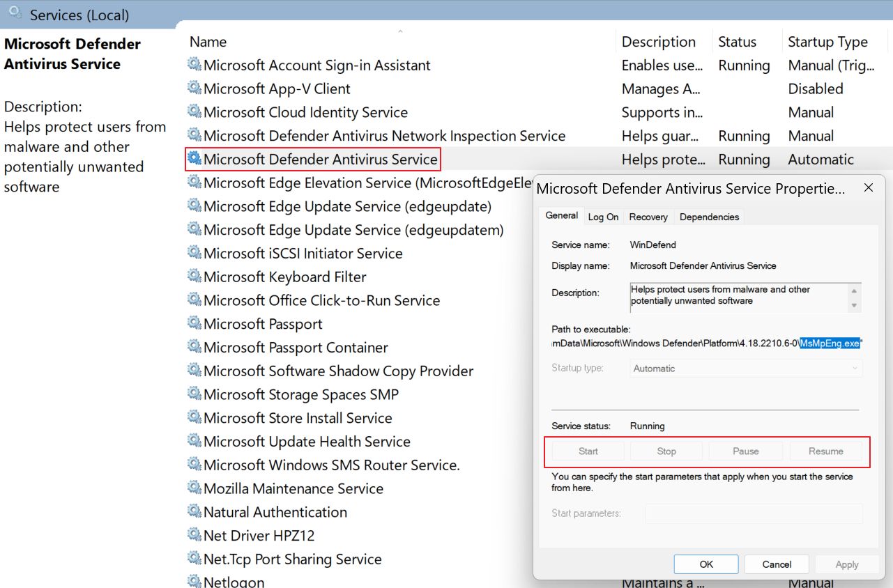Click Manual (Trig... startup type cell
This screenshot has height=588, width=893.
[831, 65]
